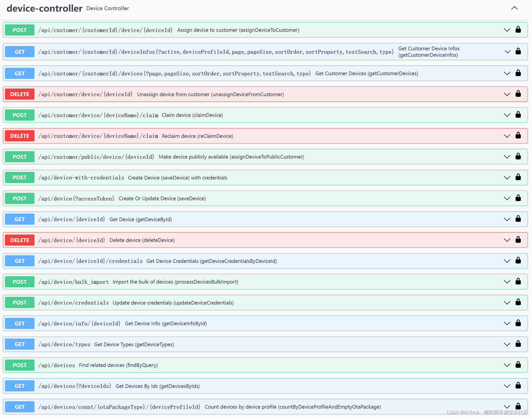Screen dimensions: 532x417
Task: Open the device-controller heading link
Action: [44, 8]
